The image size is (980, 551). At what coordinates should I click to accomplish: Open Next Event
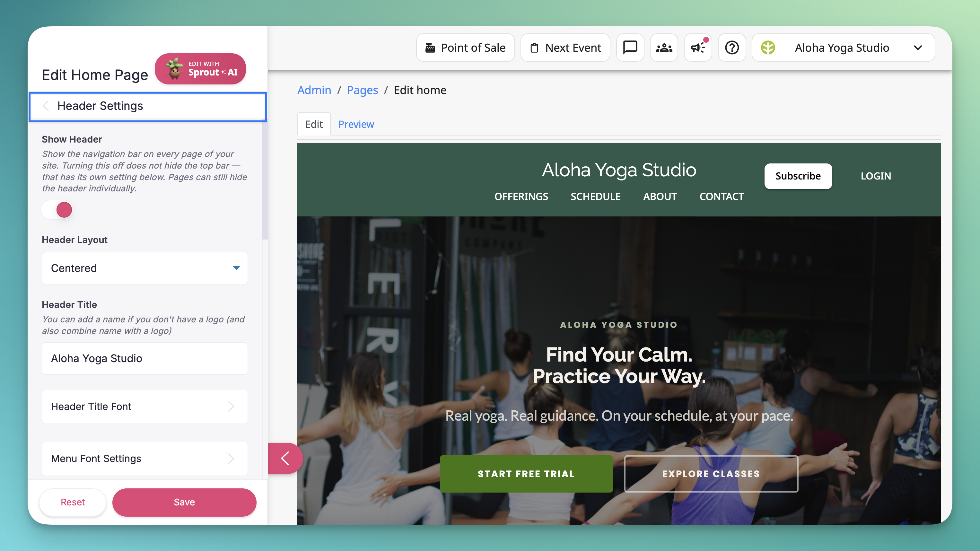(x=565, y=48)
